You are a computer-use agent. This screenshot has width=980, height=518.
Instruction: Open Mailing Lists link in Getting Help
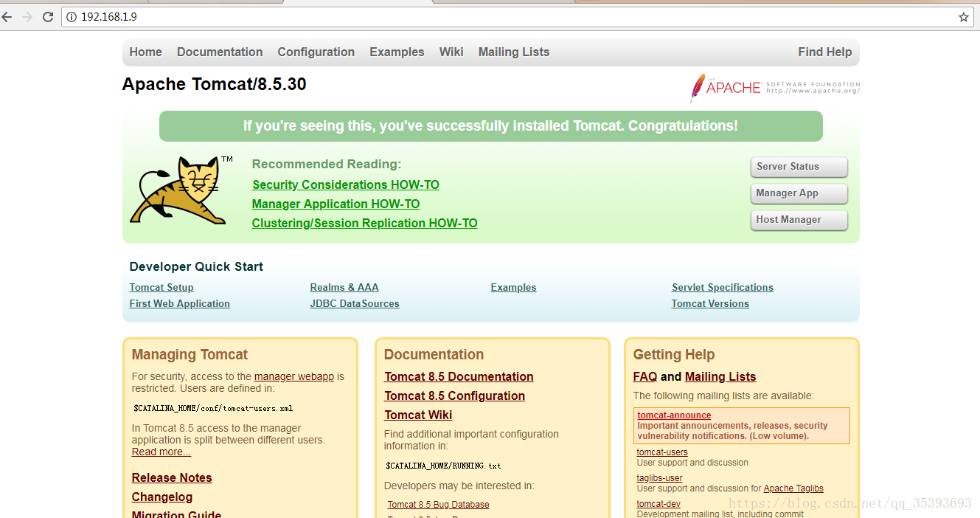tap(720, 377)
